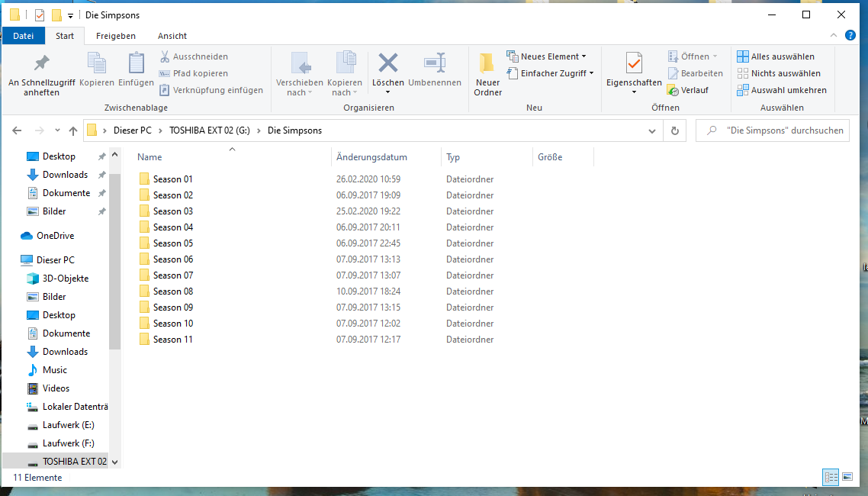
Task: Go up one folder level arrow
Action: click(x=73, y=130)
